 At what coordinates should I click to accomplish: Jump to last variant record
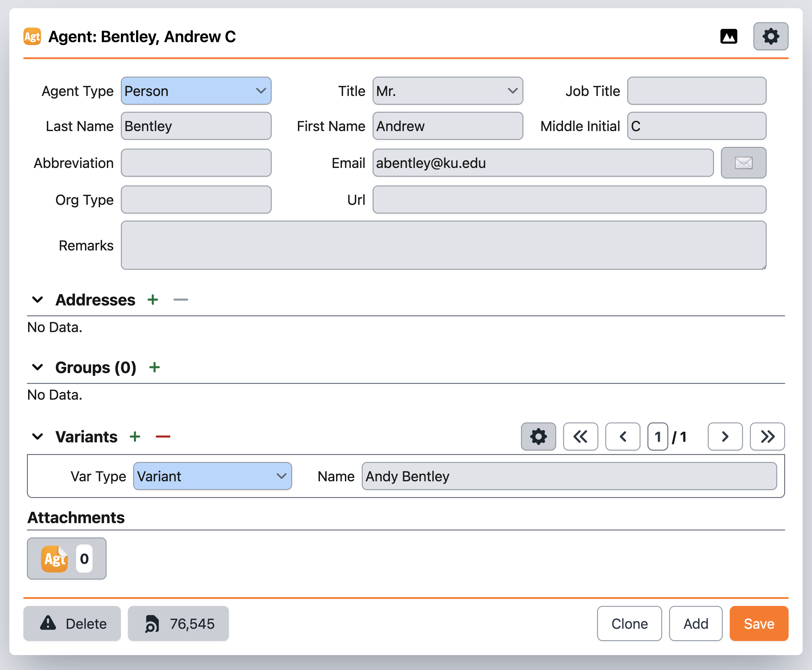click(x=767, y=437)
